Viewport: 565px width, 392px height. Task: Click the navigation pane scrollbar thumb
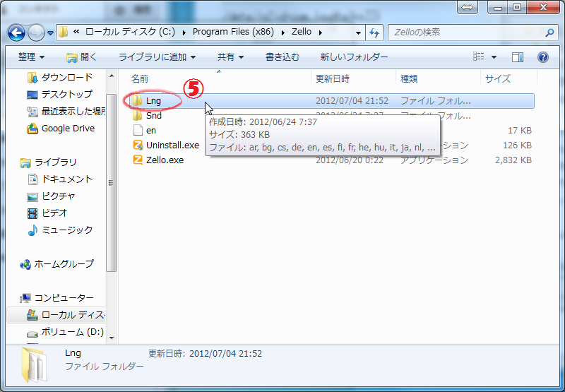click(112, 183)
